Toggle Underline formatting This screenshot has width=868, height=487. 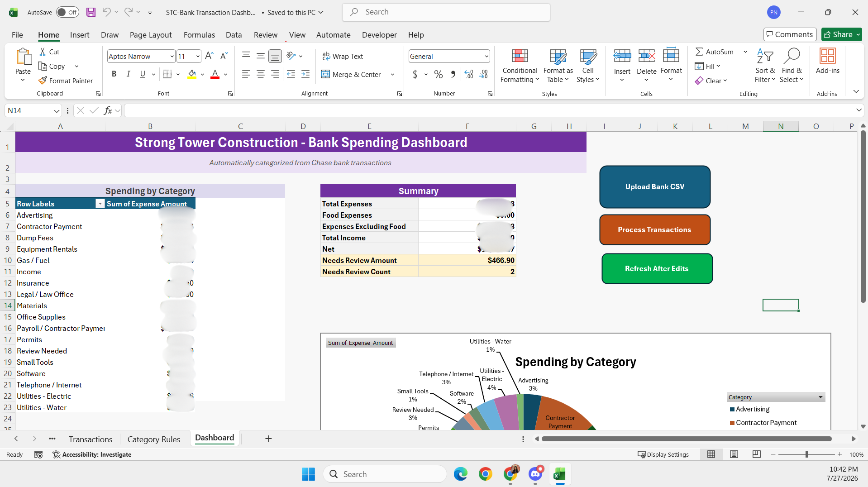(143, 74)
